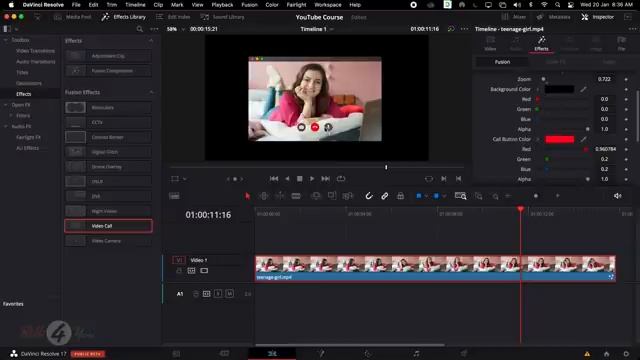The height and width of the screenshot is (360, 640).
Task: Open the Sound Library panel
Action: coord(222,17)
